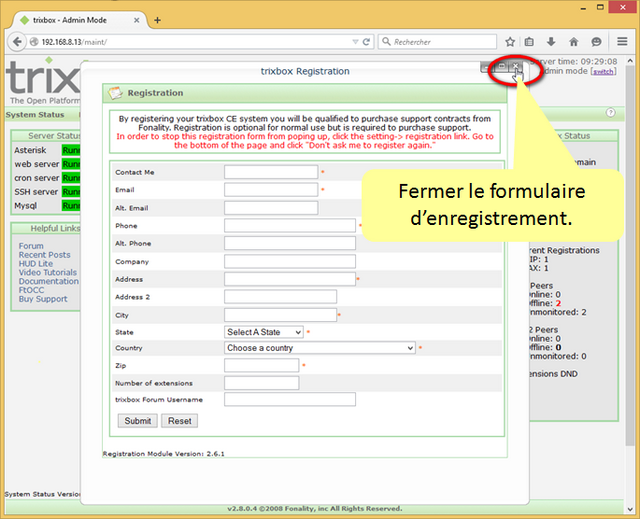640x519 pixels.
Task: Click the Submit button
Action: pos(138,421)
